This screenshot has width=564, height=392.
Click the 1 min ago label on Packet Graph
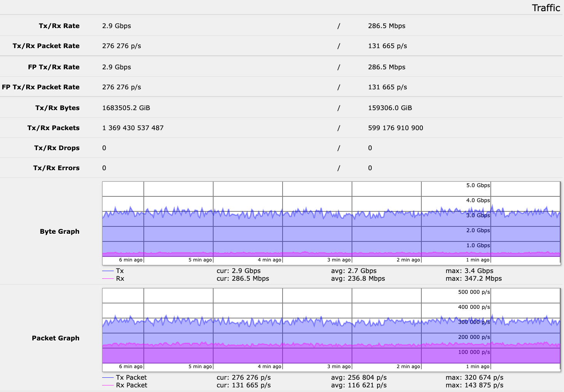pyautogui.click(x=477, y=366)
